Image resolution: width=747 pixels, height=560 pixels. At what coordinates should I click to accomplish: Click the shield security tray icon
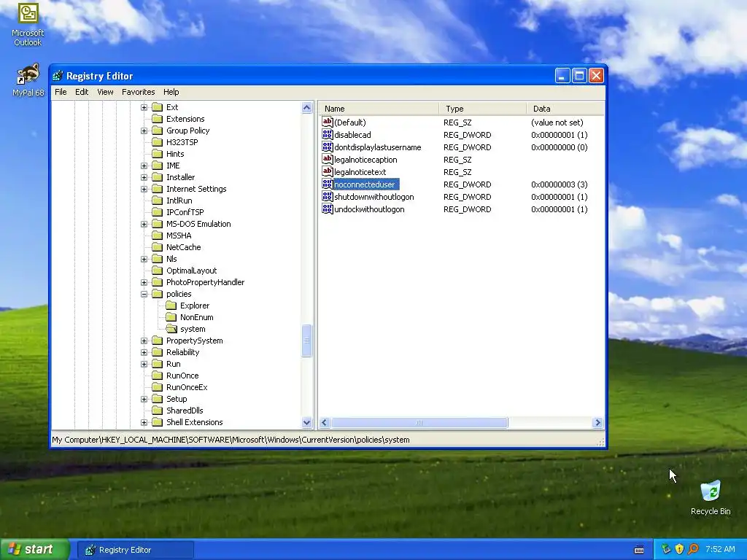pos(679,549)
